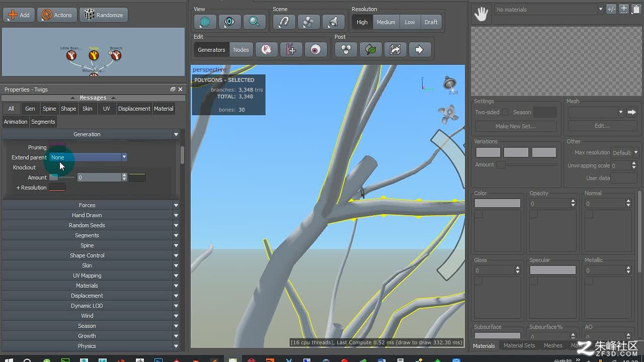Image resolution: width=644 pixels, height=362 pixels.
Task: Click the magnet forces scene icon
Action: pos(284,22)
